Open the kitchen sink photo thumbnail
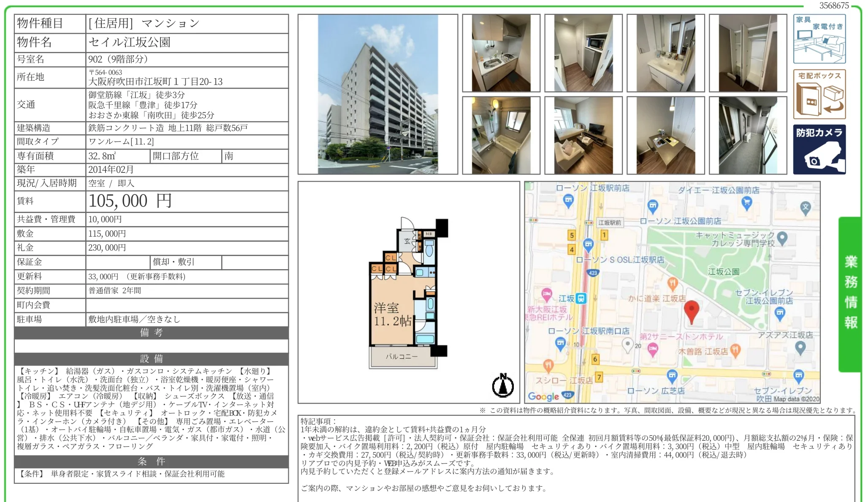This screenshot has width=868, height=502. (x=501, y=53)
